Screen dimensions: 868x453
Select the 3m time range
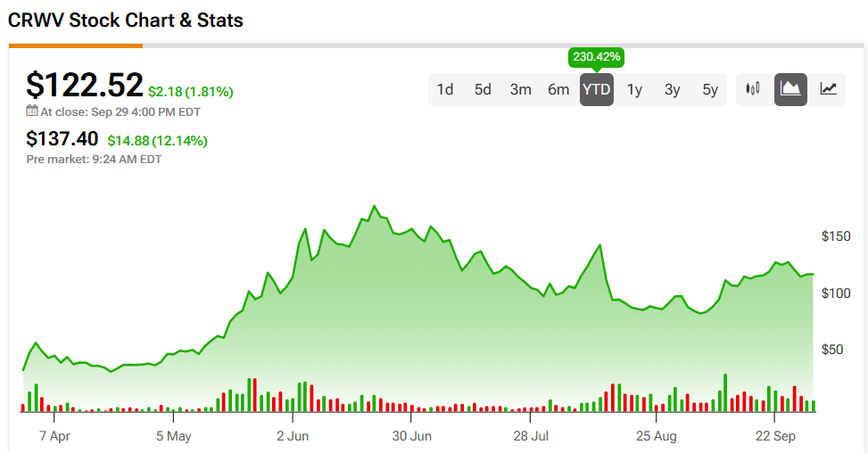tap(520, 89)
